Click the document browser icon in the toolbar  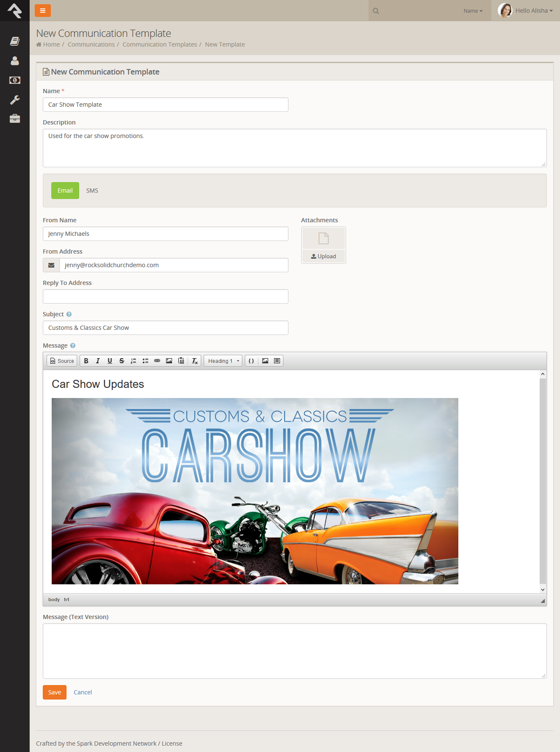pos(277,361)
